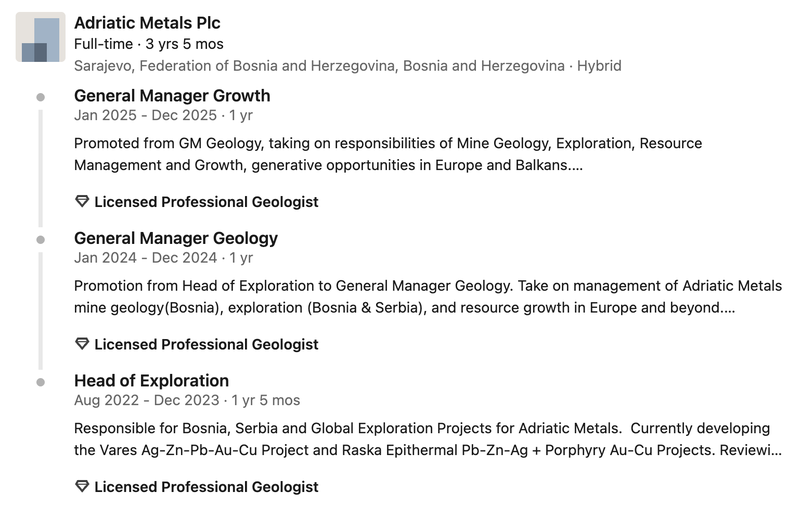Image resolution: width=800 pixels, height=518 pixels.
Task: Open Licensed Professional Geologist skill under General Manager Growth
Action: coord(206,202)
